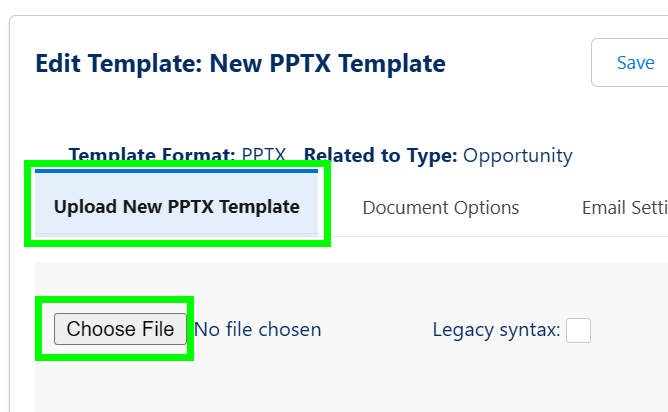Click blank space between title and Save

tap(518, 64)
